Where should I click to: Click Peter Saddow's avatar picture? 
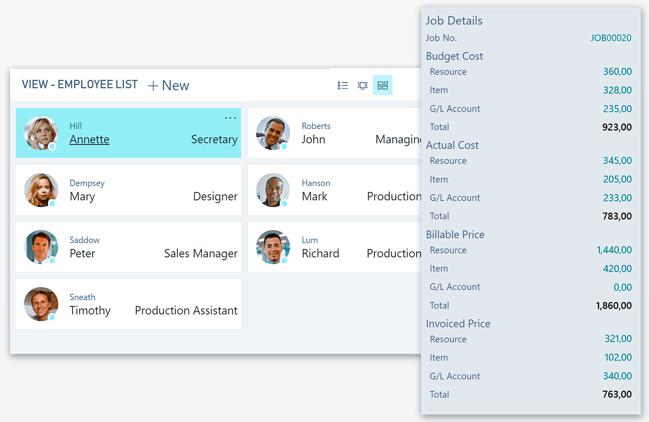click(41, 247)
